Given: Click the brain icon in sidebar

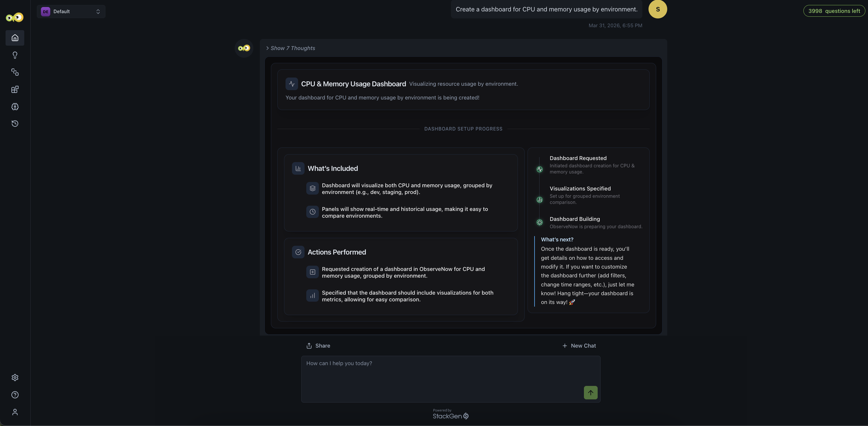Looking at the screenshot, I should (x=15, y=106).
